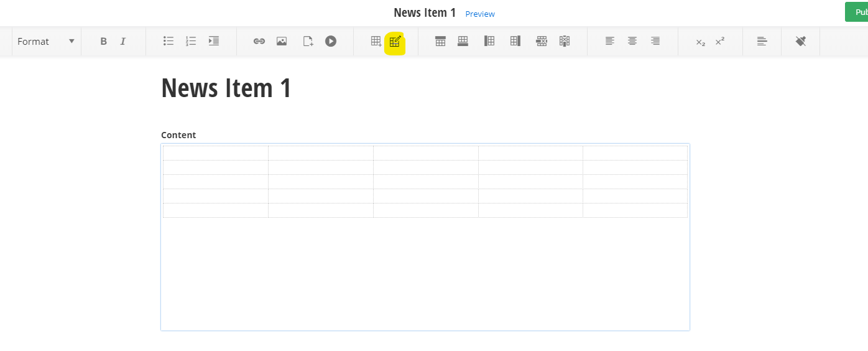The image size is (868, 351).
Task: Toggle italic formatting
Action: (x=122, y=42)
